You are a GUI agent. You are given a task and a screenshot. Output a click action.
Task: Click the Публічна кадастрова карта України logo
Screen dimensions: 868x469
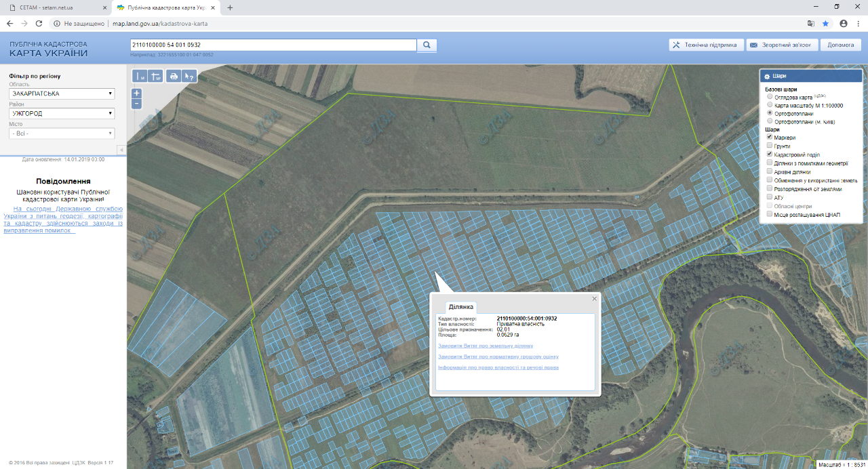pyautogui.click(x=48, y=49)
